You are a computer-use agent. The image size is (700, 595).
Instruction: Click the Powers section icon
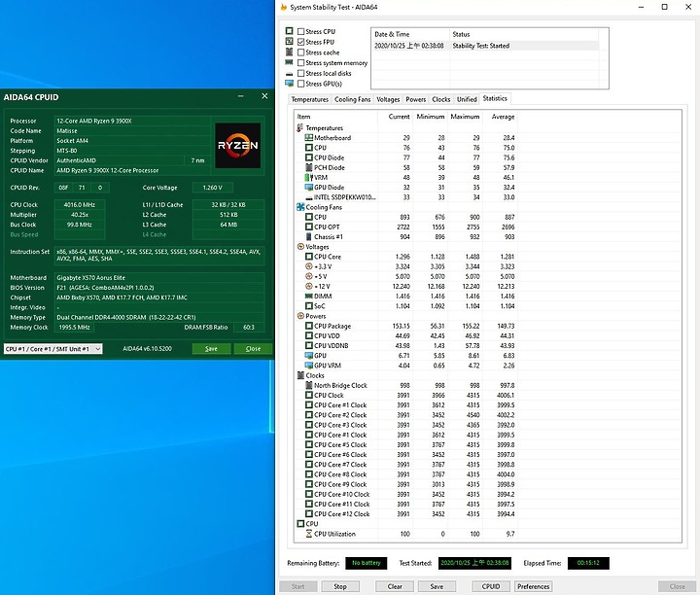click(x=300, y=316)
